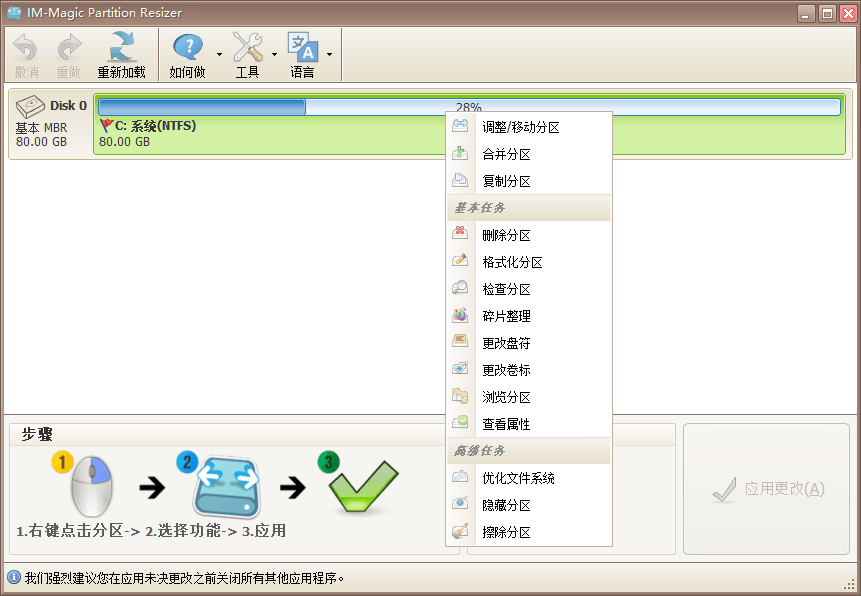Click the 1.右键点击分区 instruction text
Screen dimensions: 861x596
(70, 531)
